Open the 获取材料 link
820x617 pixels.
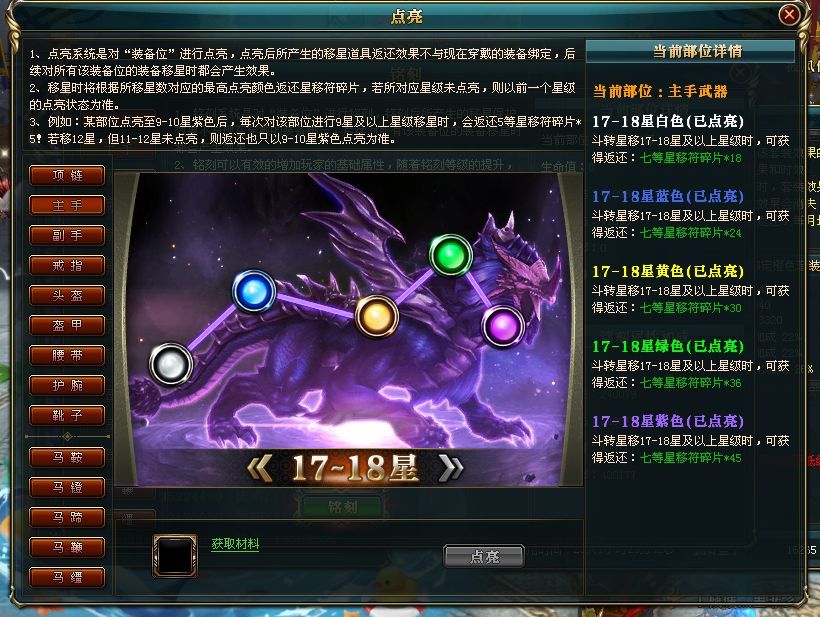coord(235,544)
